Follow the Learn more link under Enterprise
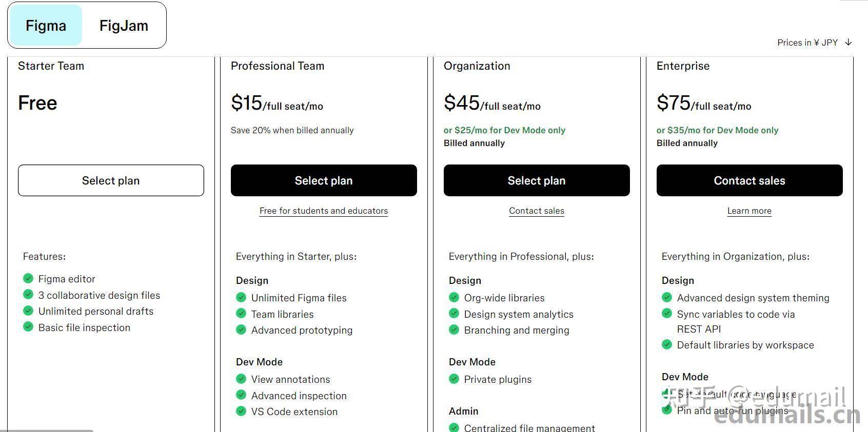This screenshot has height=432, width=868. pos(749,211)
